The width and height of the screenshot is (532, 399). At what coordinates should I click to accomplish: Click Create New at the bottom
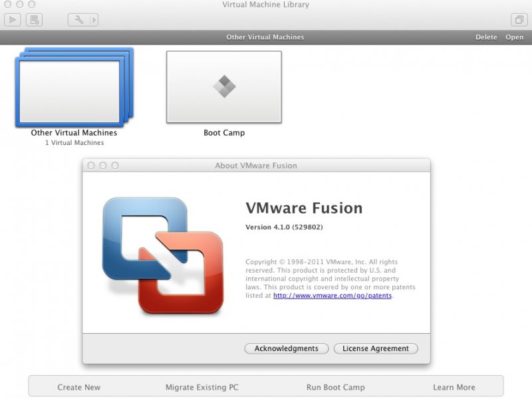pos(78,387)
